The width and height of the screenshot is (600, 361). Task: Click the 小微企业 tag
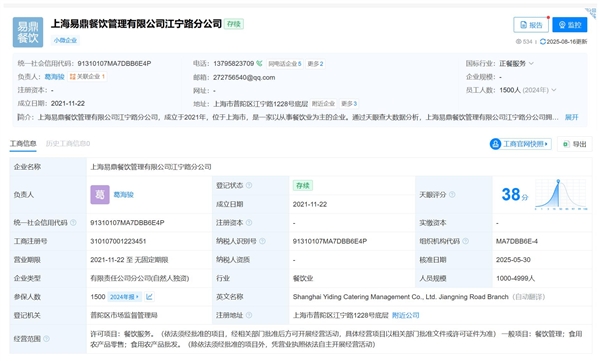click(x=65, y=40)
